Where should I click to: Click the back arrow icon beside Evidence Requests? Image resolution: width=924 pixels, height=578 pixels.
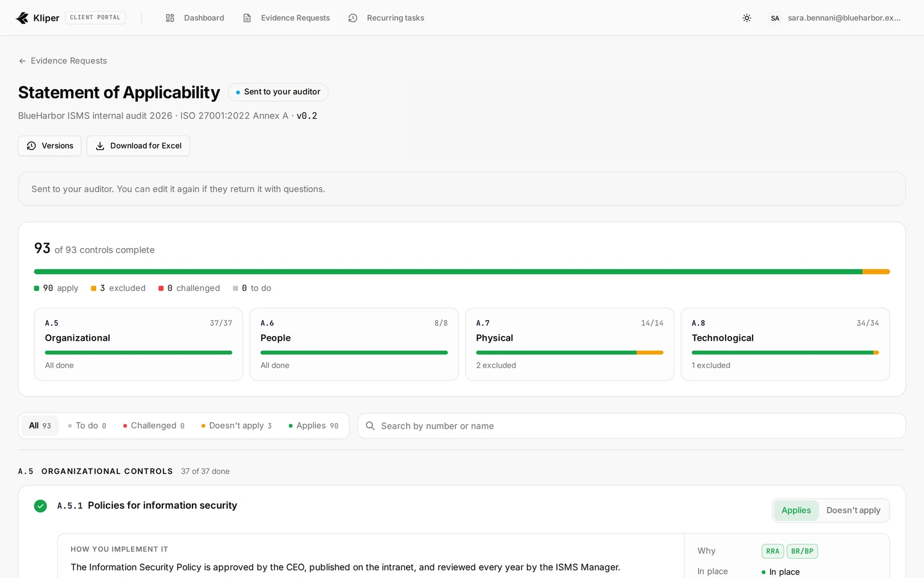22,61
